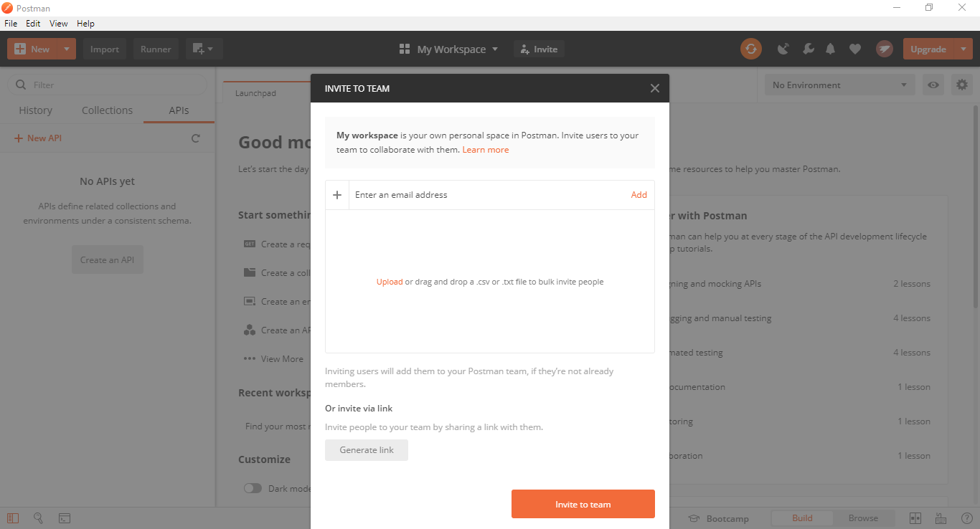Image resolution: width=980 pixels, height=529 pixels.
Task: Click the keyboard shortcuts icon in status bar
Action: pos(941,518)
